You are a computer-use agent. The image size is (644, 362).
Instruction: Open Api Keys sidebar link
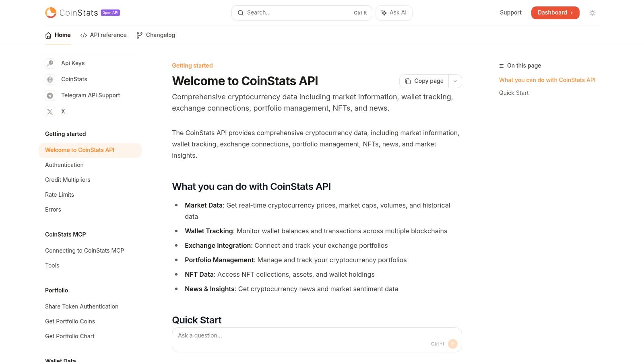pyautogui.click(x=73, y=63)
